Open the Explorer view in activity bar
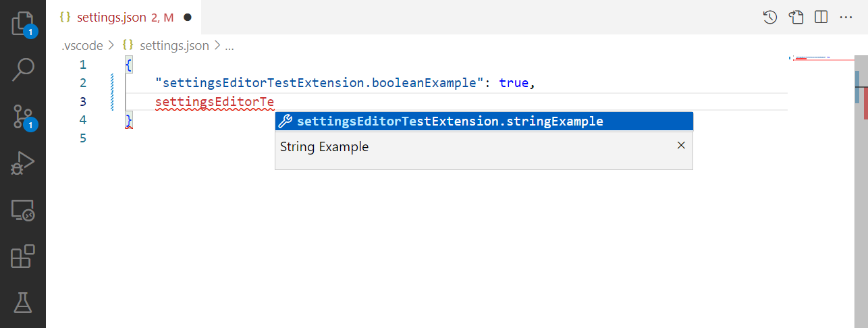868x328 pixels. click(22, 23)
